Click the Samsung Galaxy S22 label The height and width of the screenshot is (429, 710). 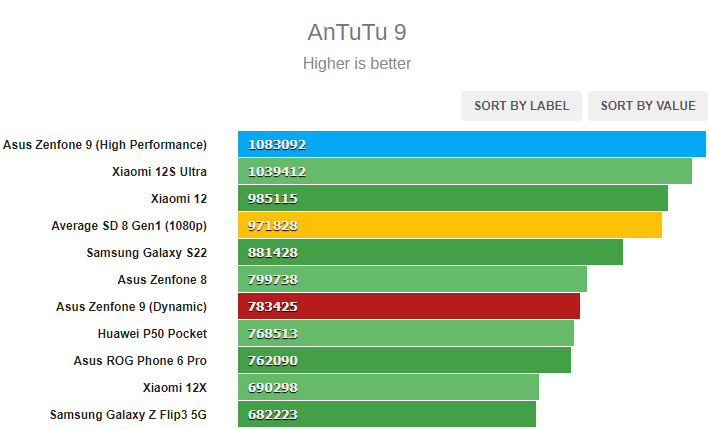(x=147, y=253)
